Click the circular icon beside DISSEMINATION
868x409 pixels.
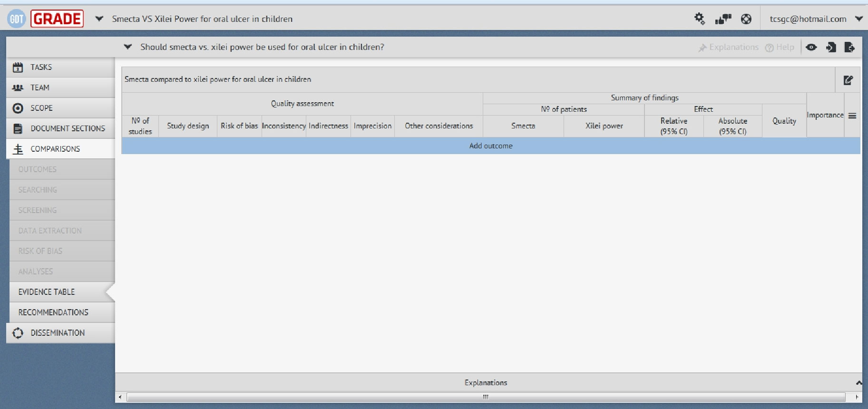tap(18, 333)
